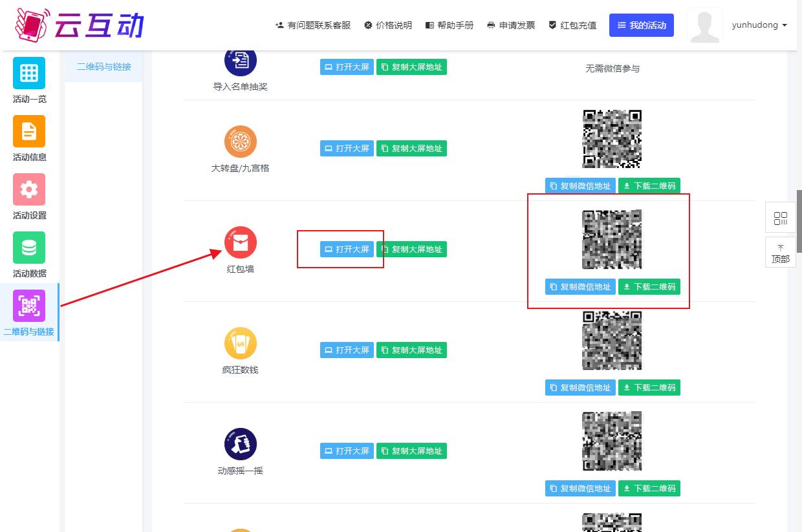Image resolution: width=802 pixels, height=532 pixels.
Task: Click the 导入名单抽奖 label text
Action: point(241,87)
